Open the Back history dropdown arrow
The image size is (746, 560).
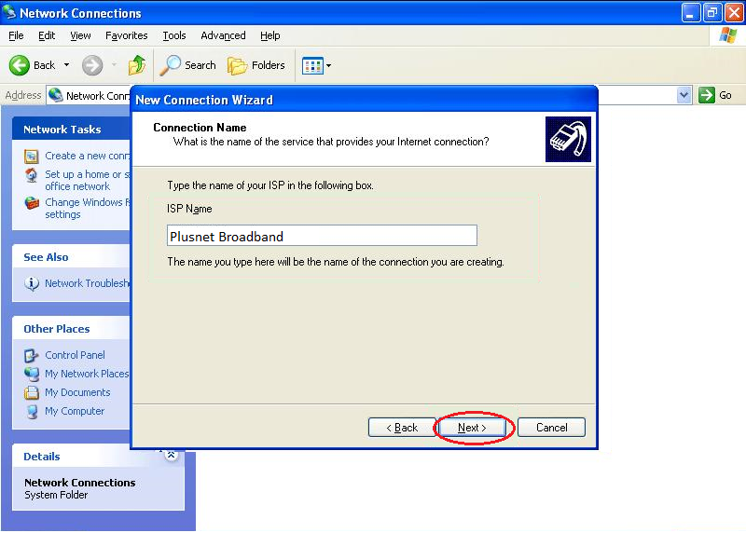pyautogui.click(x=66, y=64)
